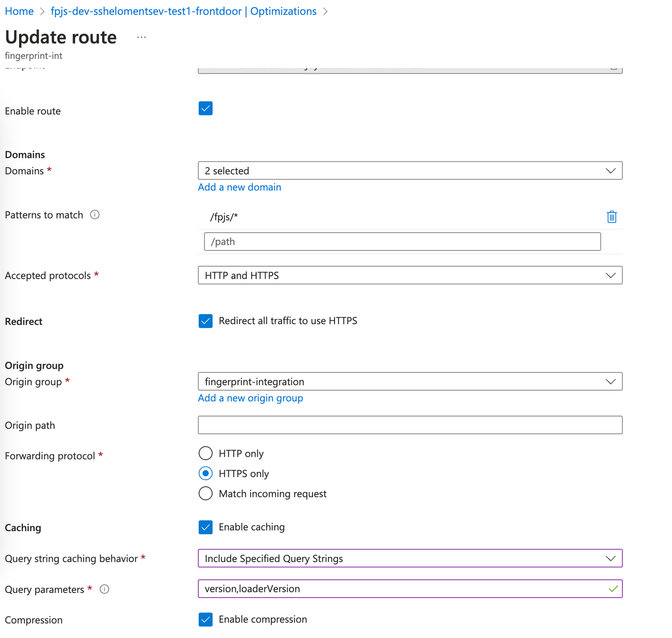The width and height of the screenshot is (672, 638).
Task: Expand the Accepted protocols dropdown
Action: 410,275
